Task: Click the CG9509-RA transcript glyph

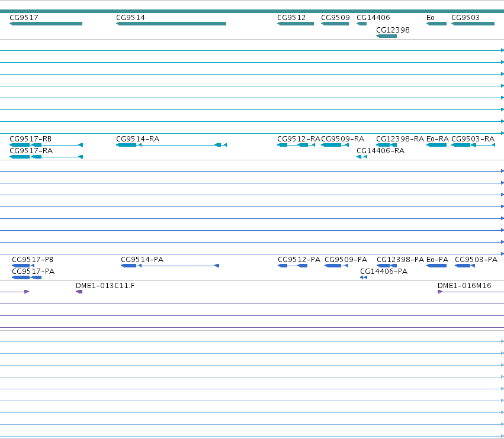Action: tap(335, 145)
